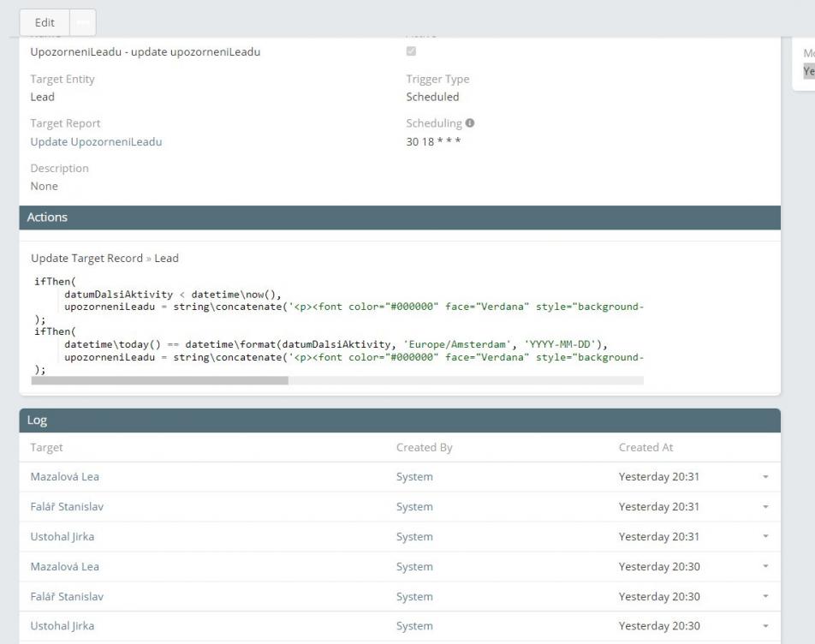Open first Mazalová Lea log entry at 20:31

[x=64, y=477]
